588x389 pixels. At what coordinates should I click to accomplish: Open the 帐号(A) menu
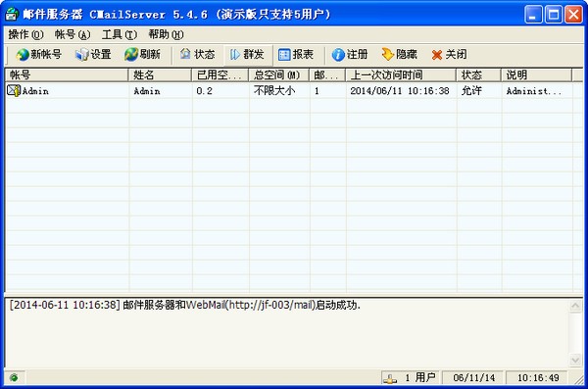pyautogui.click(x=73, y=35)
